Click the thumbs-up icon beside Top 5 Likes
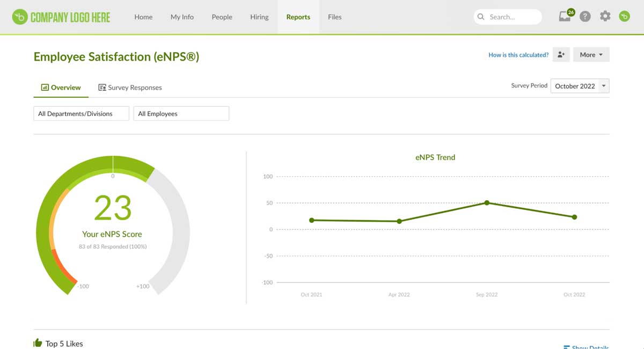 pyautogui.click(x=38, y=342)
